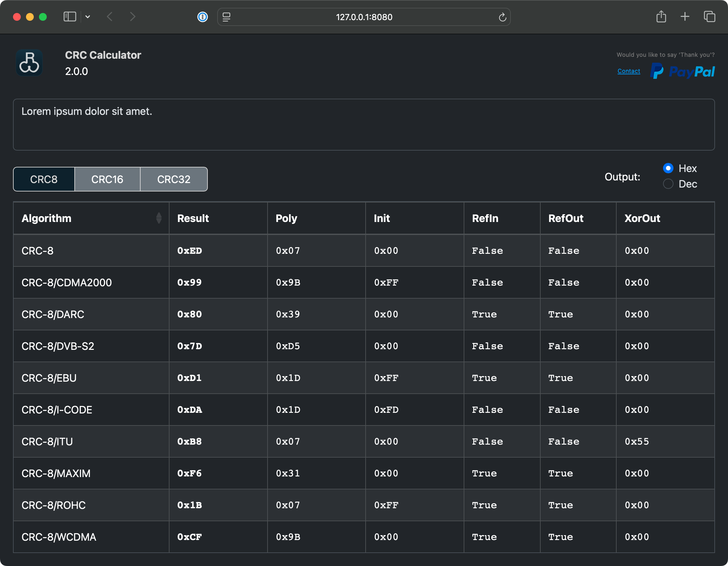Toggle the Safari sidebar icon
The image size is (728, 566).
tap(70, 17)
